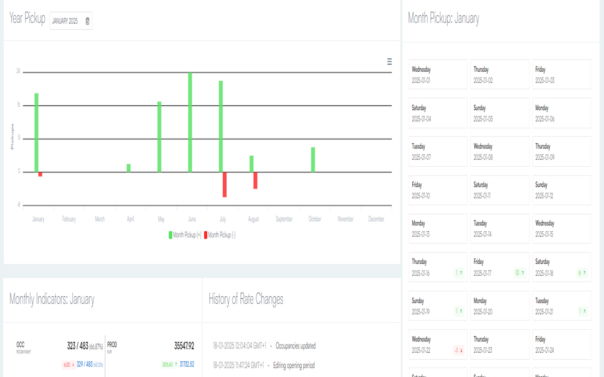Image resolution: width=604 pixels, height=377 pixels.
Task: Click the calendar icon in the date field
Action: (x=87, y=21)
